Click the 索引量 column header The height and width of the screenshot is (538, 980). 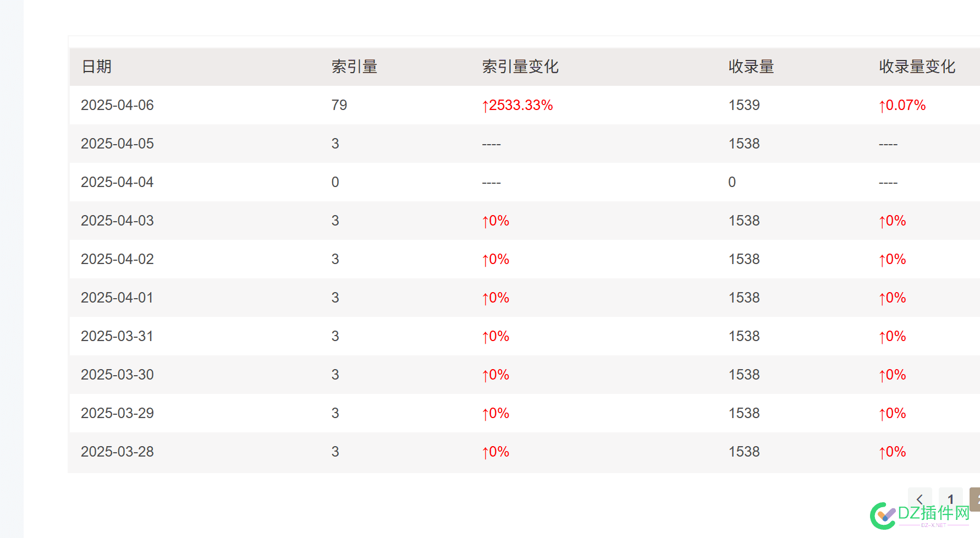tap(354, 67)
